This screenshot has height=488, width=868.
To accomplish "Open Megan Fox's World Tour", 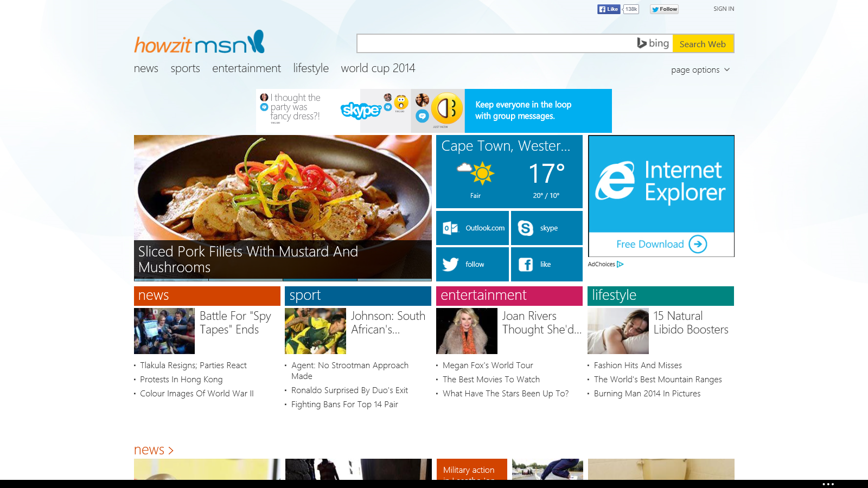I will pos(488,365).
